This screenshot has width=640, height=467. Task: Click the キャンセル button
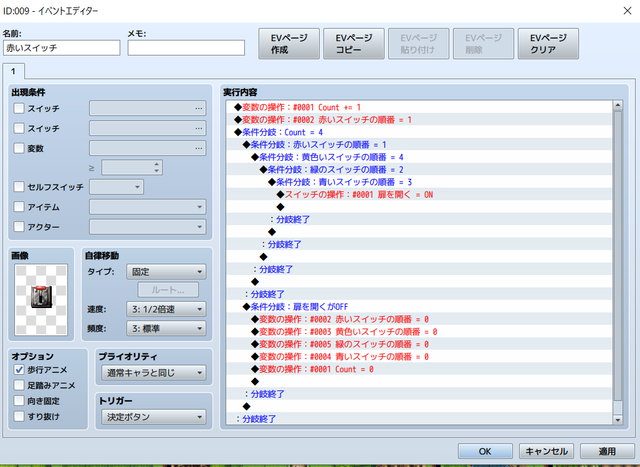pos(546,451)
